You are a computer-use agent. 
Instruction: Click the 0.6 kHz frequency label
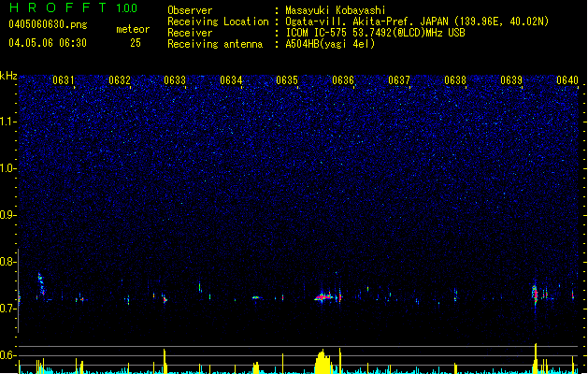pyautogui.click(x=7, y=355)
